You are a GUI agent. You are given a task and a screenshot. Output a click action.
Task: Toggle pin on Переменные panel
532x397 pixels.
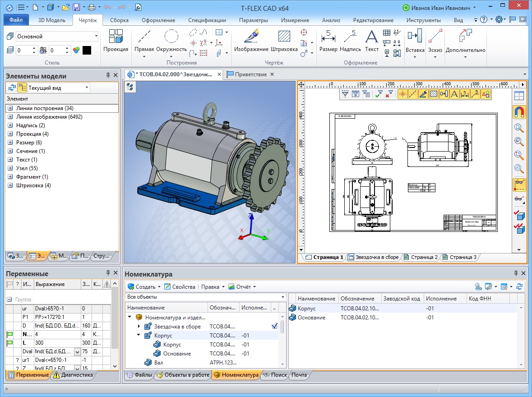[x=108, y=273]
